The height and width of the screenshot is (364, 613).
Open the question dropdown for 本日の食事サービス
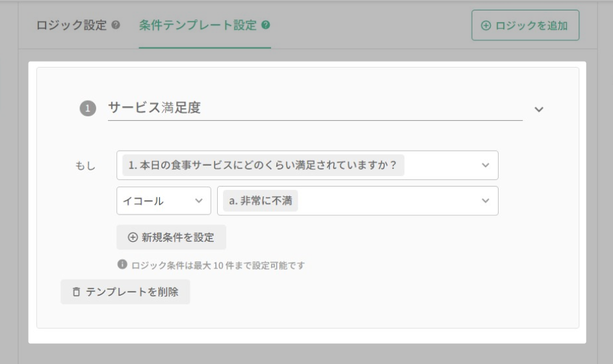[307, 165]
